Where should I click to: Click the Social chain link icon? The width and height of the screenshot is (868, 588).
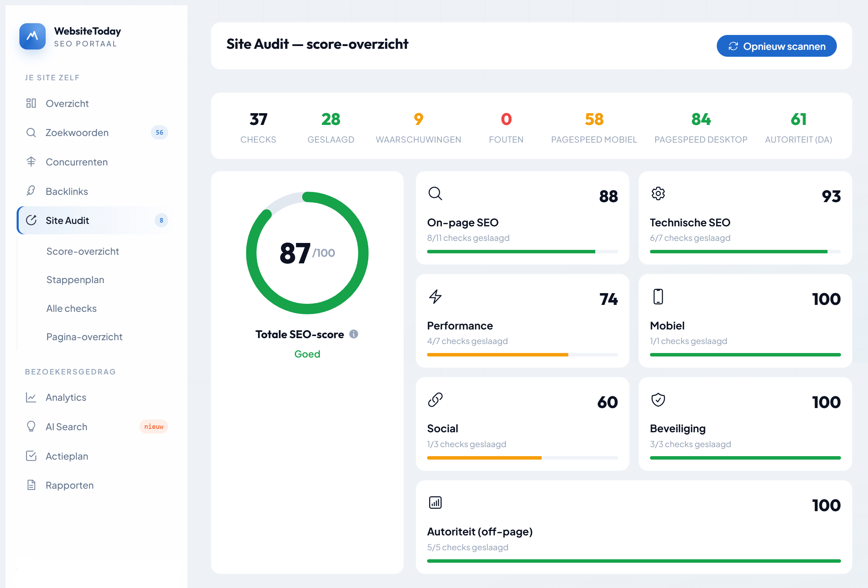point(435,400)
